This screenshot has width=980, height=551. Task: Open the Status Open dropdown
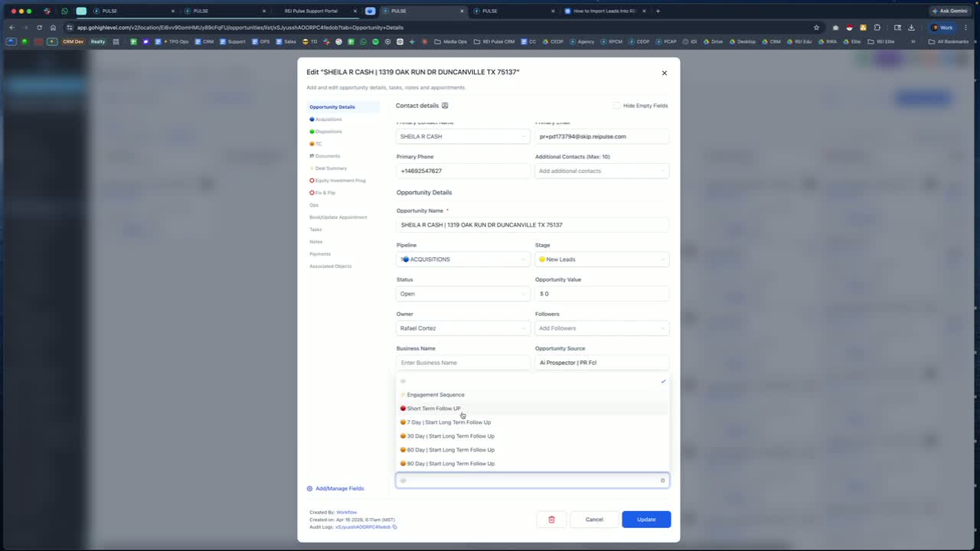(463, 294)
